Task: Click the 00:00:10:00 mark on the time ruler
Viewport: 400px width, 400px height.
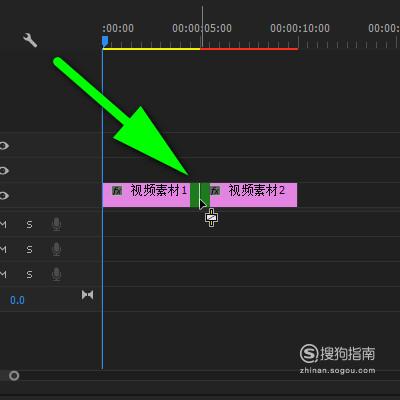Action: [x=300, y=28]
